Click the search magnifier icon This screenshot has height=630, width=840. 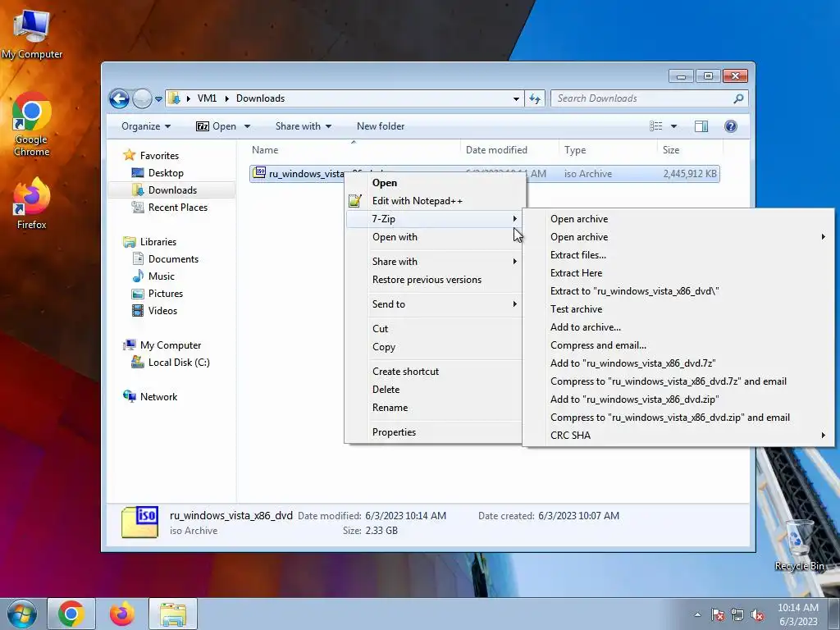738,98
